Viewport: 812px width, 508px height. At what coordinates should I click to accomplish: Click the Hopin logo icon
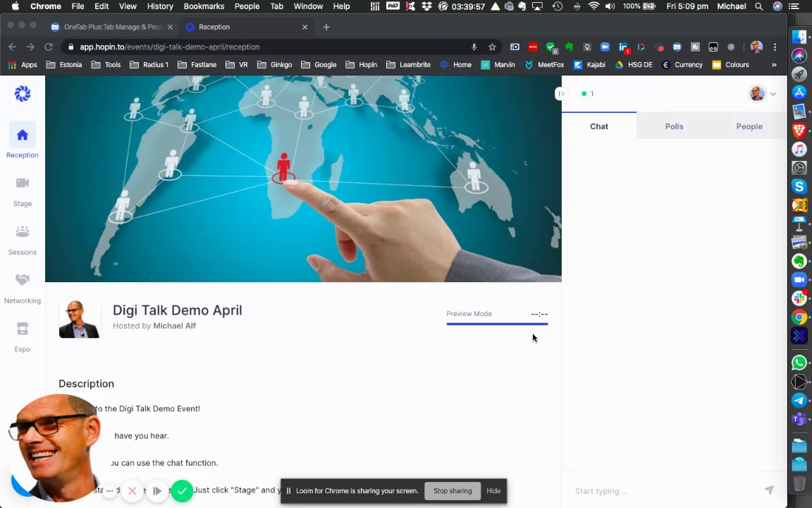point(23,94)
